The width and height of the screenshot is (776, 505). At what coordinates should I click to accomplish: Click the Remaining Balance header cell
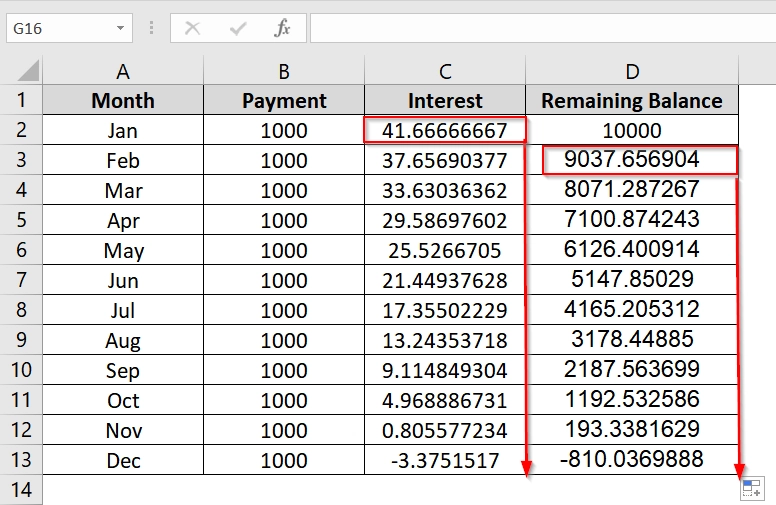(x=632, y=100)
